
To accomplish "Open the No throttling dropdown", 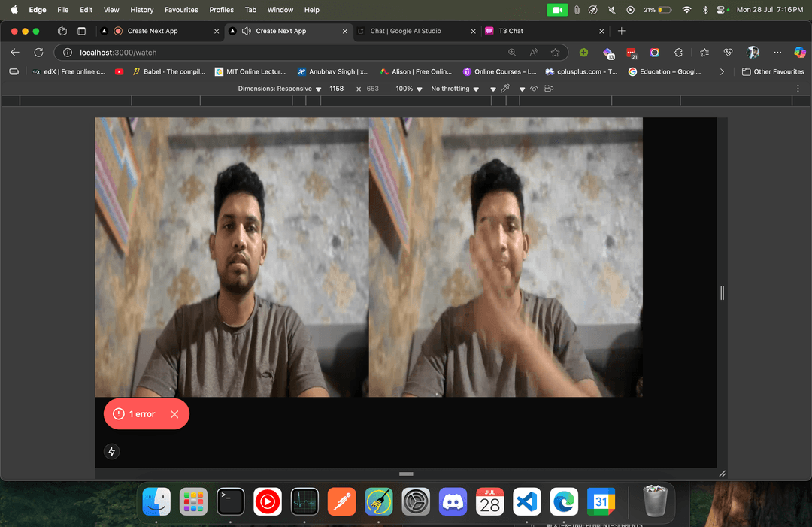I will pyautogui.click(x=453, y=89).
